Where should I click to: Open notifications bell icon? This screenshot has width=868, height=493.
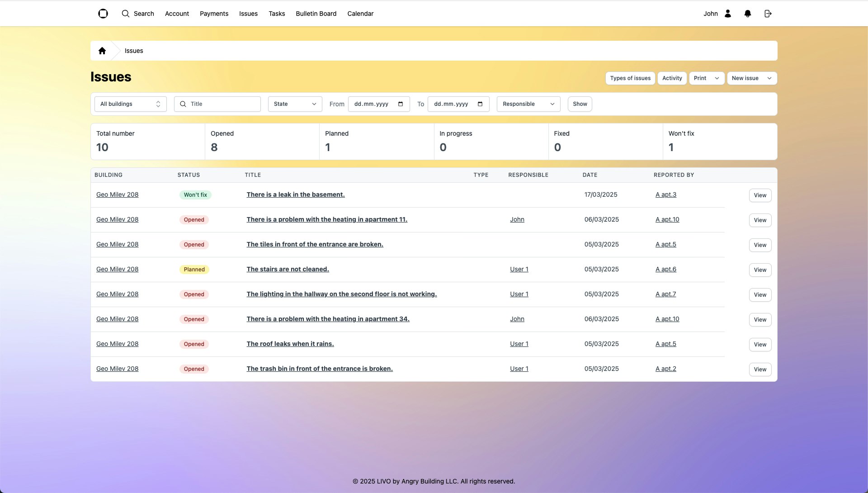(x=748, y=14)
